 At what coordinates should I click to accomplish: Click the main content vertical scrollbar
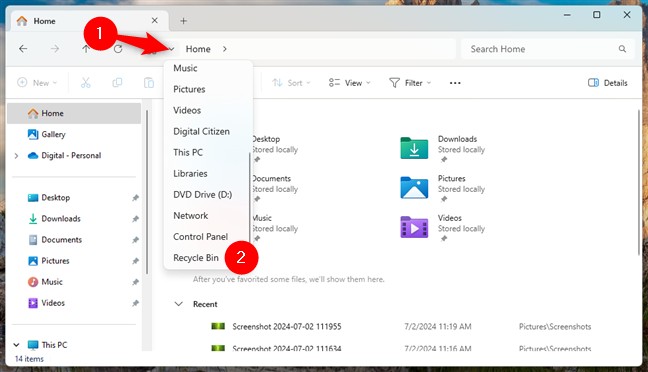click(638, 182)
